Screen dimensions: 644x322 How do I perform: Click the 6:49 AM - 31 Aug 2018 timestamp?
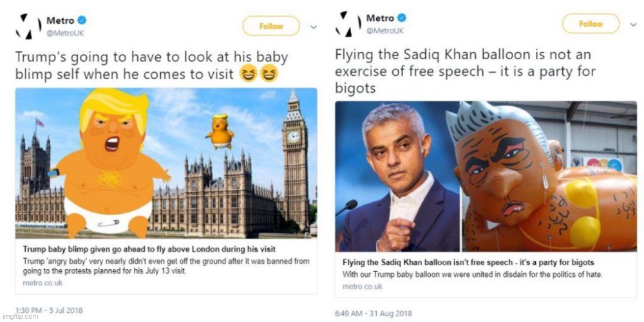point(374,314)
